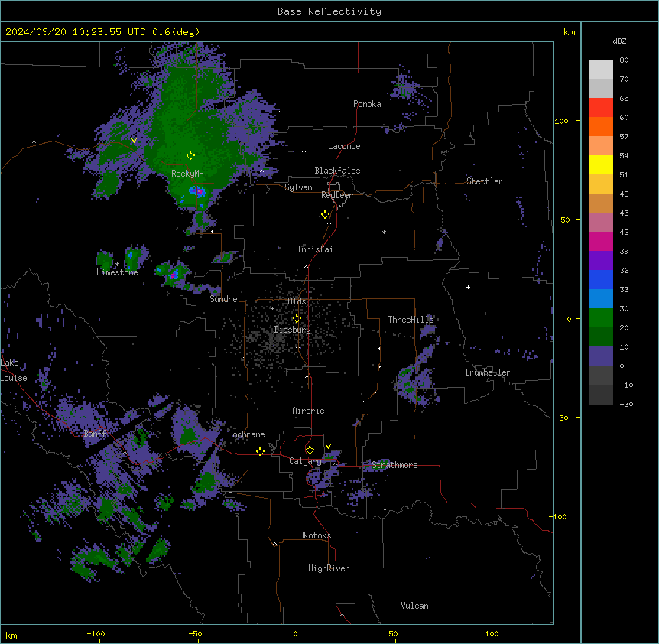659x644 pixels.
Task: Select the bright green 20-30 dBZ legend swatch
Action: (601, 318)
